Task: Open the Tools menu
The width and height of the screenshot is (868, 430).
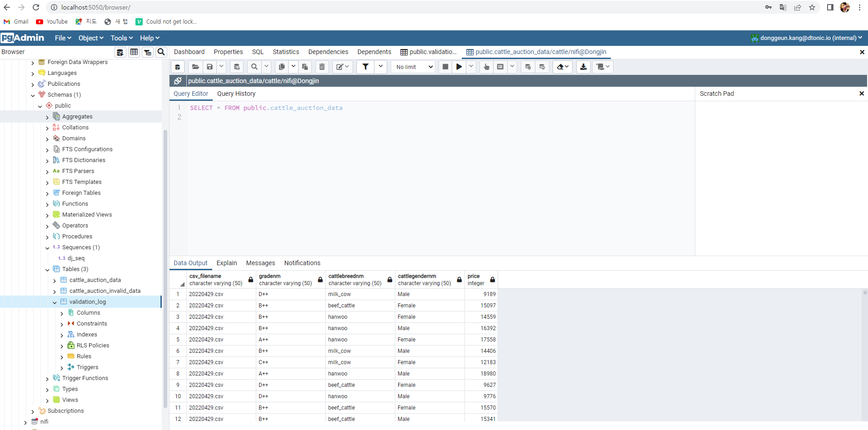Action: tap(121, 38)
